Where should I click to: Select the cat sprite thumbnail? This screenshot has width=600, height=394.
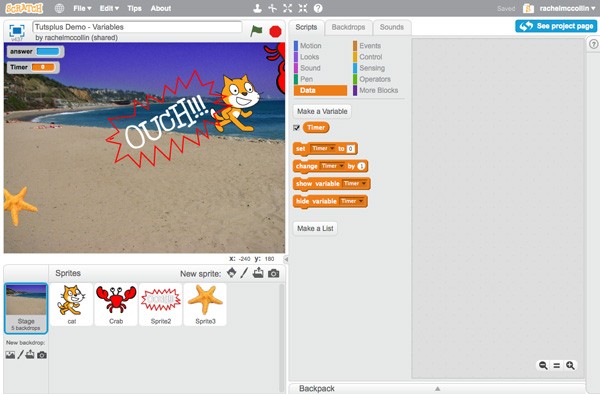tap(72, 304)
